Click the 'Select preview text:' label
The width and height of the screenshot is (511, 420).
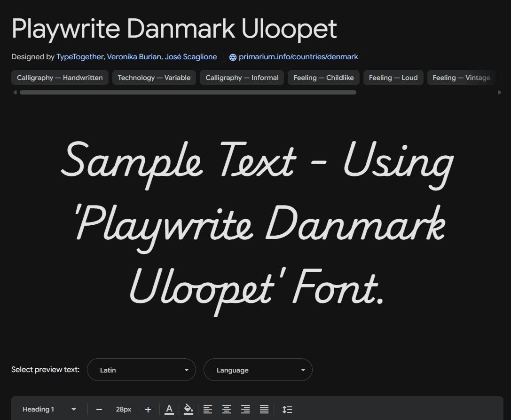[x=45, y=370]
